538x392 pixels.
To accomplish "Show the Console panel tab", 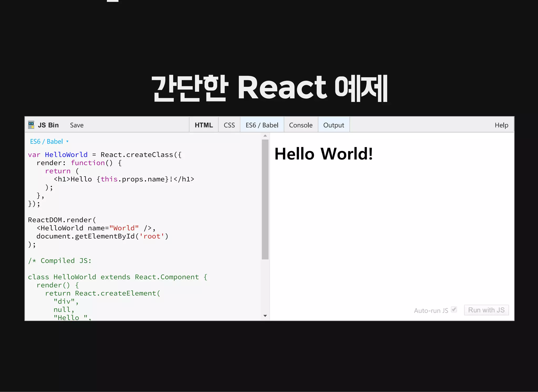I will (301, 125).
